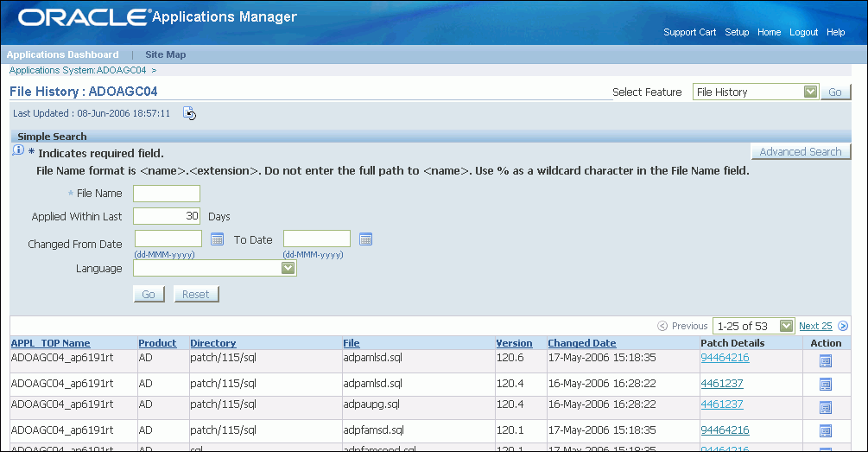Click the Next 25 link

click(x=815, y=326)
